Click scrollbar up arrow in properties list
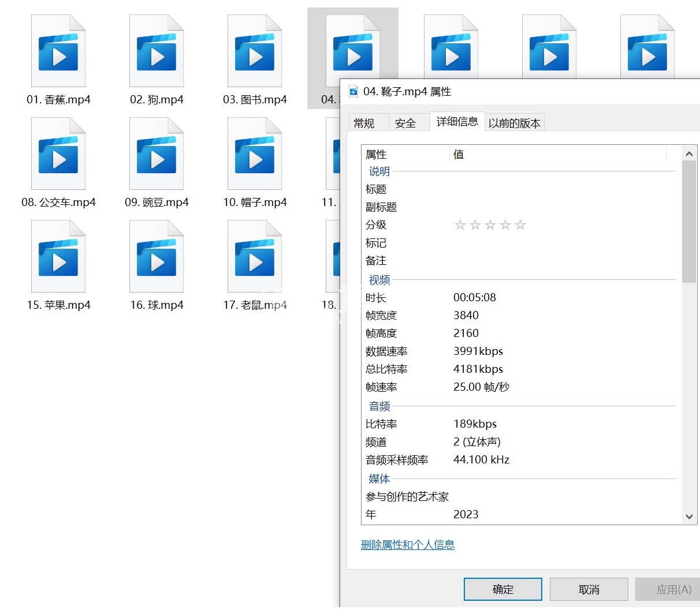Viewport: 700px width, 610px height. 689,154
